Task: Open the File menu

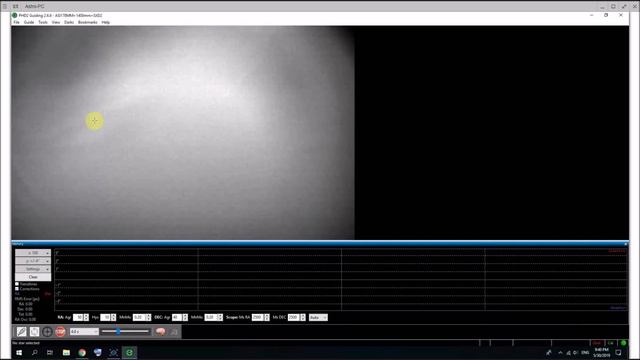Action: click(x=16, y=22)
